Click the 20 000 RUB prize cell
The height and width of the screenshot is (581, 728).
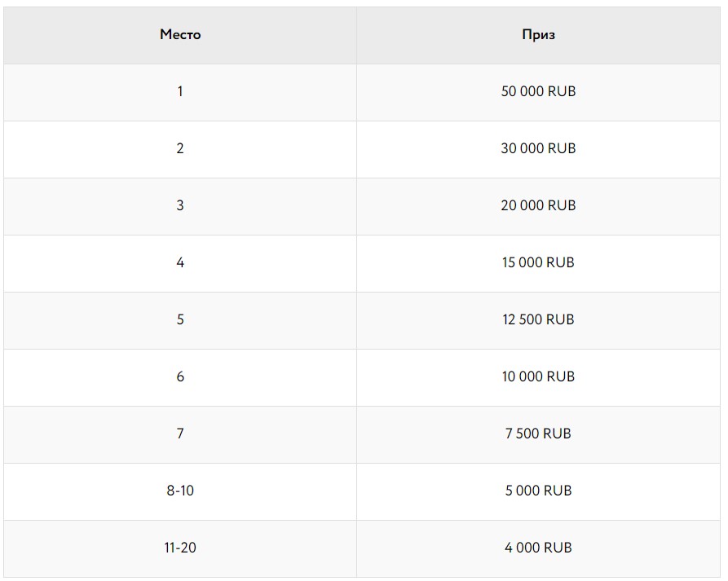tap(538, 205)
